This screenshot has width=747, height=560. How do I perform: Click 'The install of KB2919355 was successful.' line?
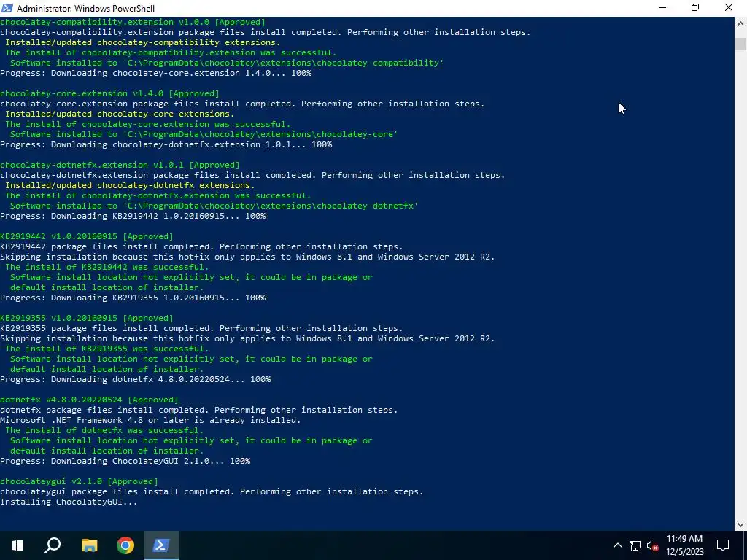coord(107,349)
